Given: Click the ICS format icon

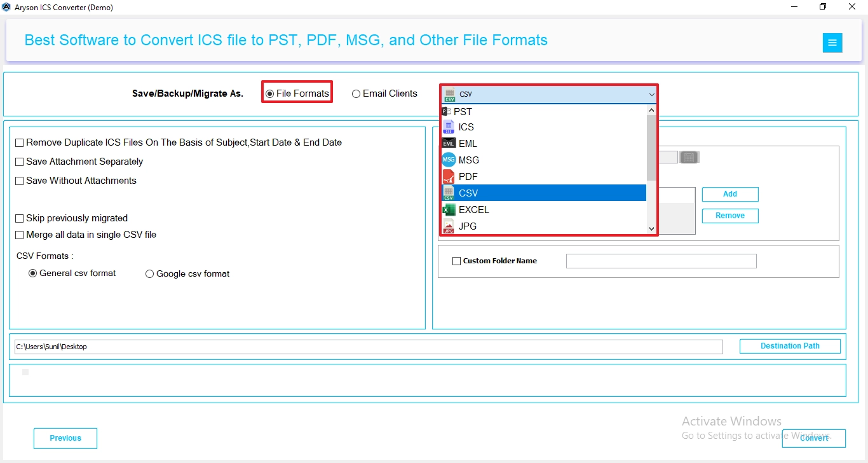Looking at the screenshot, I should [x=449, y=127].
